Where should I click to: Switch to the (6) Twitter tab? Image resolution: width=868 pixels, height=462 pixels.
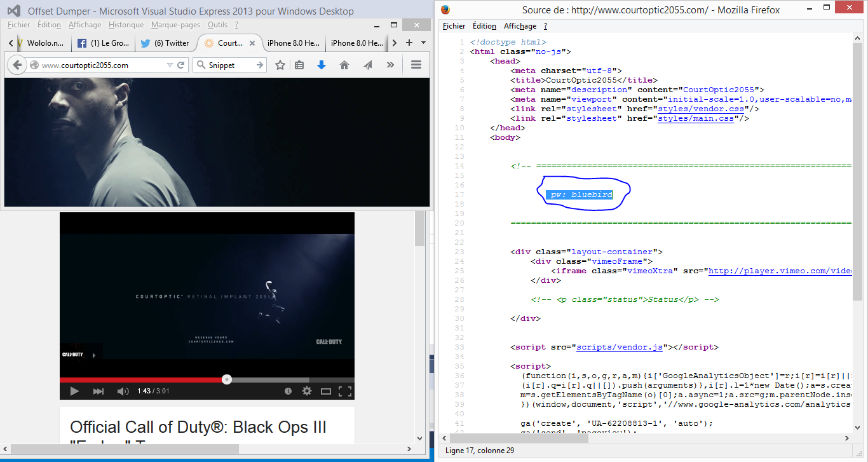click(x=165, y=43)
